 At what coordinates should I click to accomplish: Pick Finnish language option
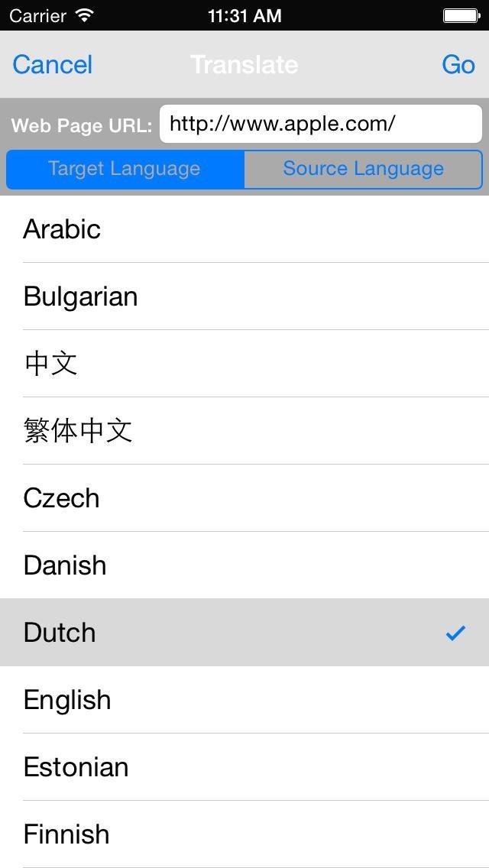point(244,834)
